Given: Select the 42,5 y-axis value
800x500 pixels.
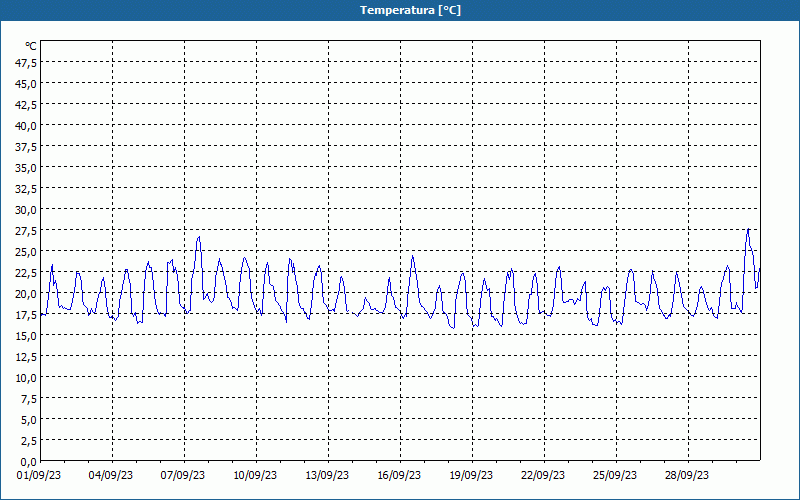Looking at the screenshot, I should [26, 105].
